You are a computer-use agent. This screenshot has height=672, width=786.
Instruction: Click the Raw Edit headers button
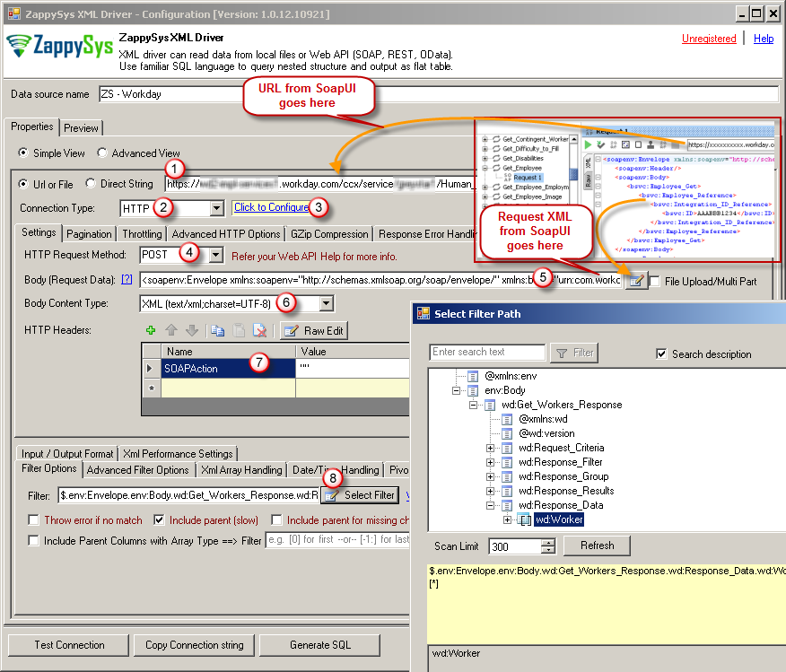pyautogui.click(x=313, y=331)
